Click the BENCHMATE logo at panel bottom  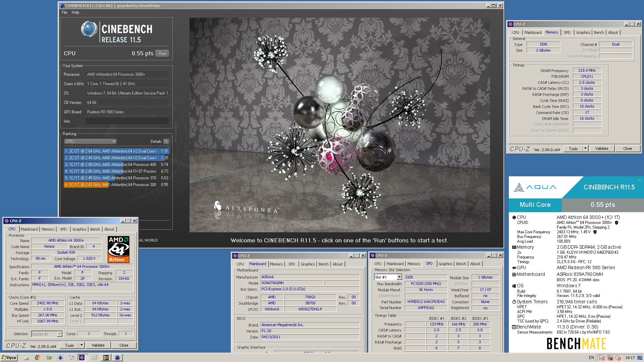(x=576, y=344)
